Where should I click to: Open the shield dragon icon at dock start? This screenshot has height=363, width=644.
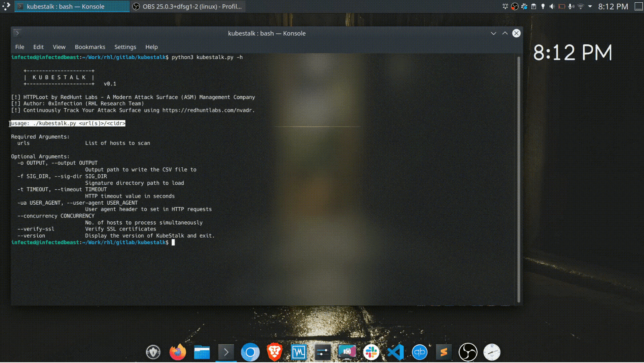pyautogui.click(x=153, y=353)
